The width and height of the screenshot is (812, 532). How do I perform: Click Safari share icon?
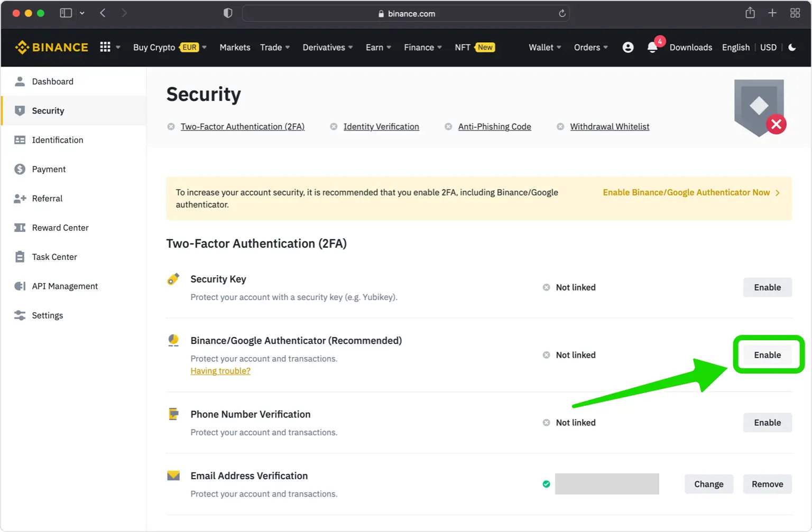(x=750, y=13)
